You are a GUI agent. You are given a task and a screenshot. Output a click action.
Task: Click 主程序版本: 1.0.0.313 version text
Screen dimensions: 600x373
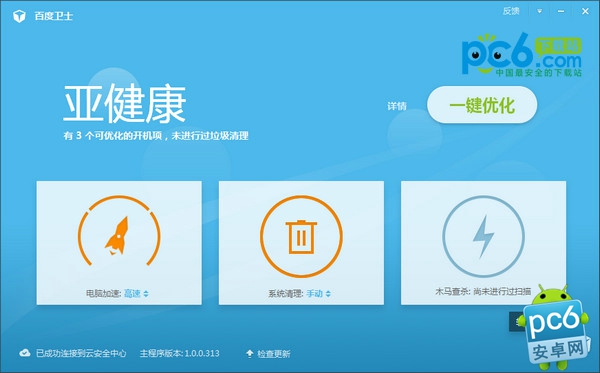point(179,353)
